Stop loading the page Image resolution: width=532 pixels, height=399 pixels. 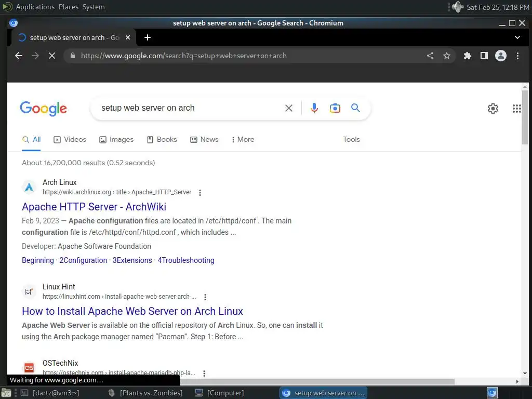[52, 56]
